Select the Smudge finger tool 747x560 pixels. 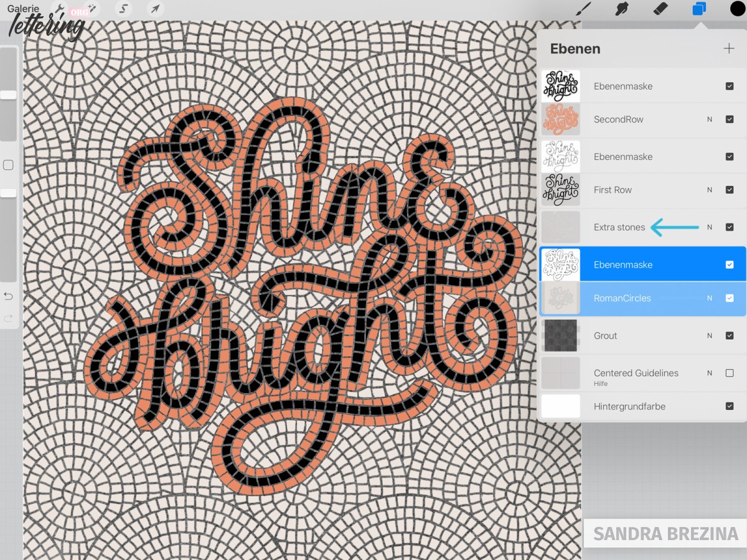(621, 9)
